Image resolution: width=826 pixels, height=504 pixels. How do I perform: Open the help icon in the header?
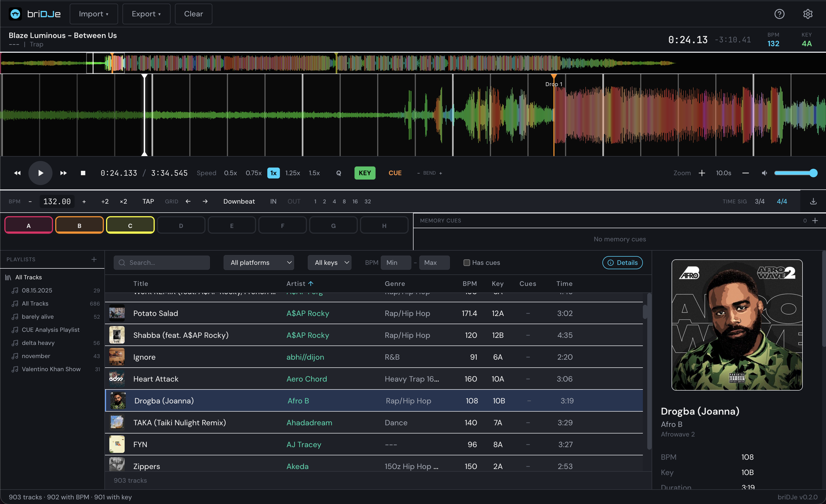click(780, 14)
